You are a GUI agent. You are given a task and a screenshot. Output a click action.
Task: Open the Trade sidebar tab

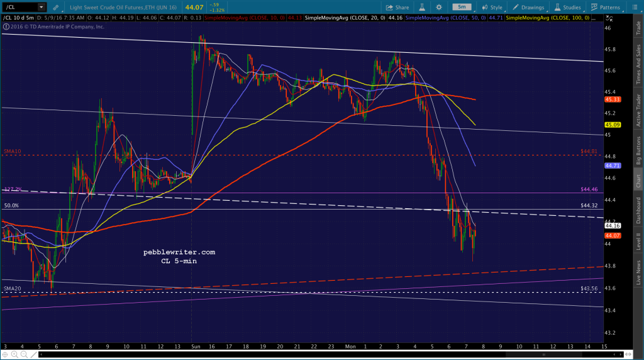tap(638, 28)
